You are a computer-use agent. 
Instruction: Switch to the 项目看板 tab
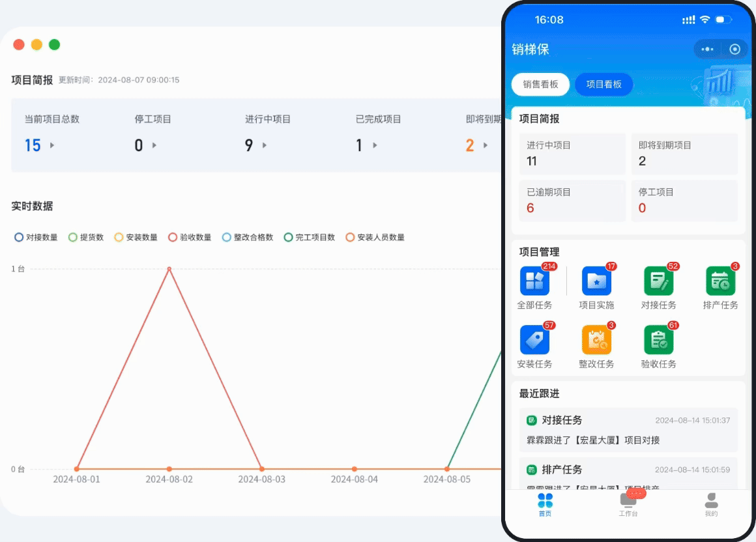click(603, 84)
